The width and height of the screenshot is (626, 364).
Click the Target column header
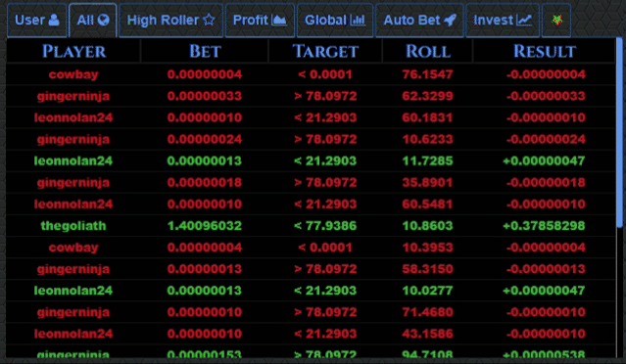coord(325,51)
